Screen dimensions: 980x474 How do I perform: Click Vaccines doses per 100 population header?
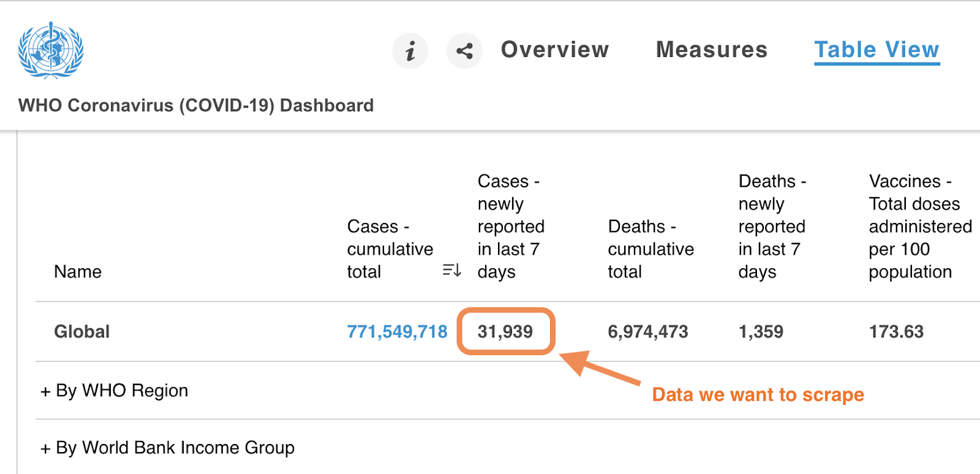coord(919,227)
